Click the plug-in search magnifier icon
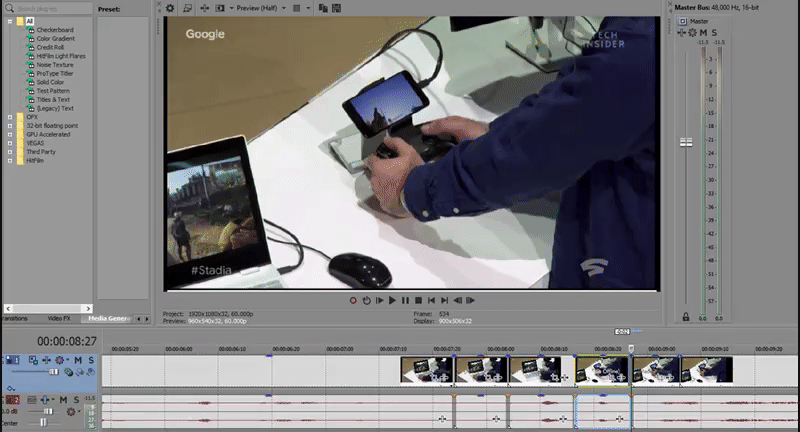The height and width of the screenshot is (432, 800). click(9, 8)
